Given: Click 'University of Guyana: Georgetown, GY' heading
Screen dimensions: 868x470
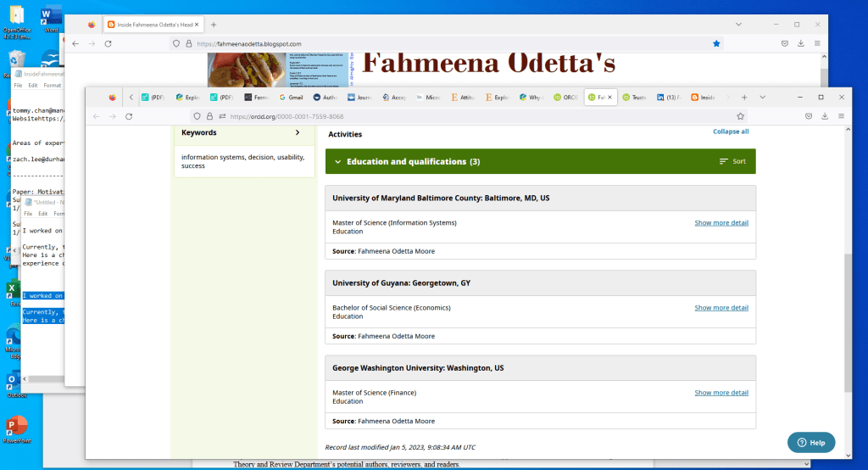Looking at the screenshot, I should tap(401, 283).
